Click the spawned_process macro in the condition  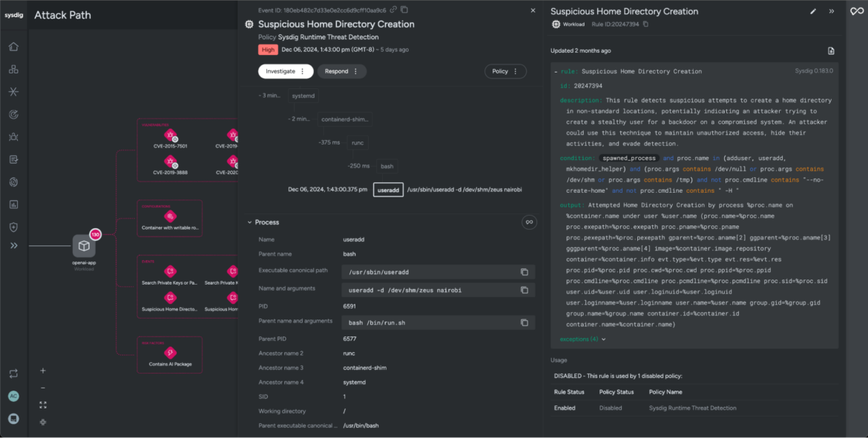pos(629,158)
